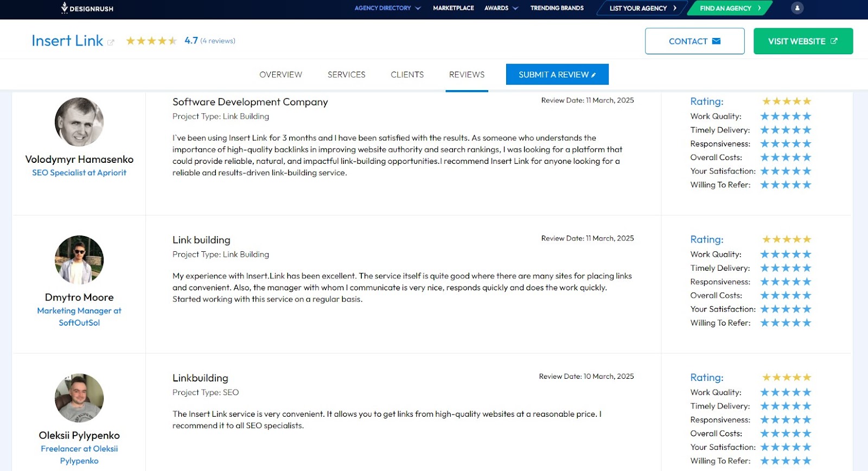Open Trending Brands in top navigation
The image size is (868, 471).
(x=557, y=8)
